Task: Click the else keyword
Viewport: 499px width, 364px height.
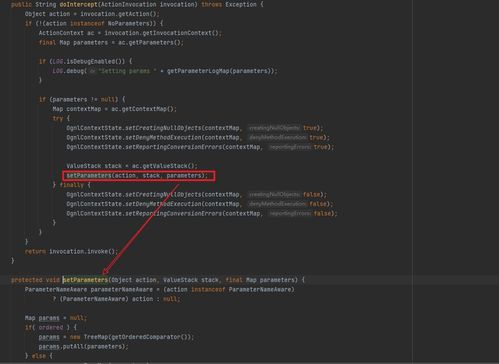Action: 39,356
